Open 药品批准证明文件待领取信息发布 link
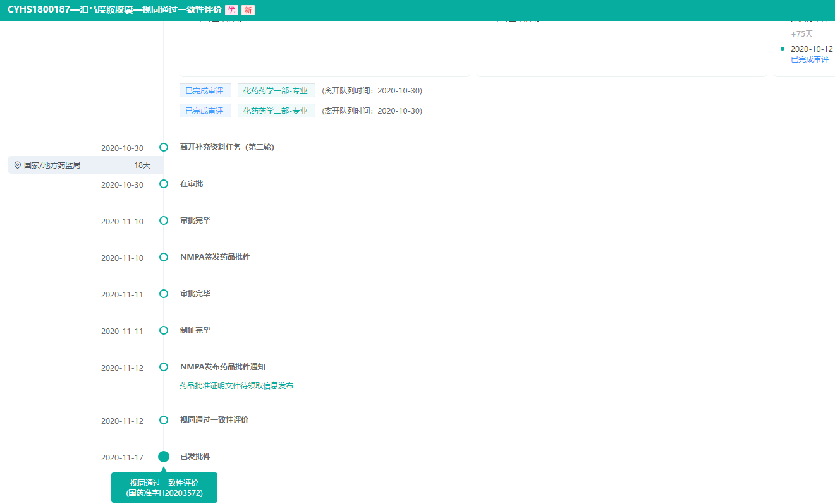 click(236, 386)
